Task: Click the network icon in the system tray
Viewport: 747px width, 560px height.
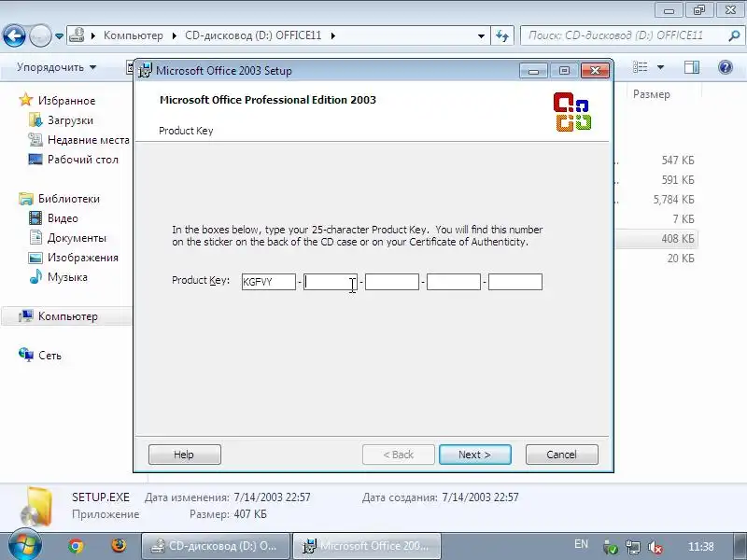Action: [633, 547]
